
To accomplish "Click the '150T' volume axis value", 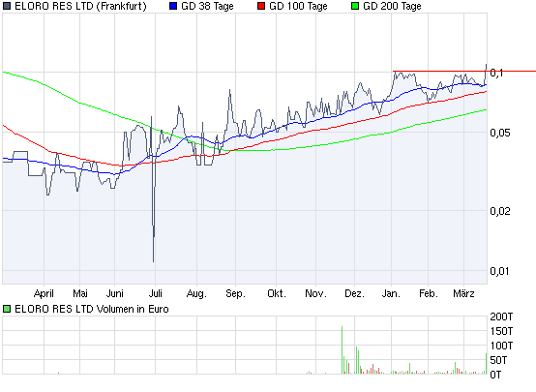I will pyautogui.click(x=501, y=331).
